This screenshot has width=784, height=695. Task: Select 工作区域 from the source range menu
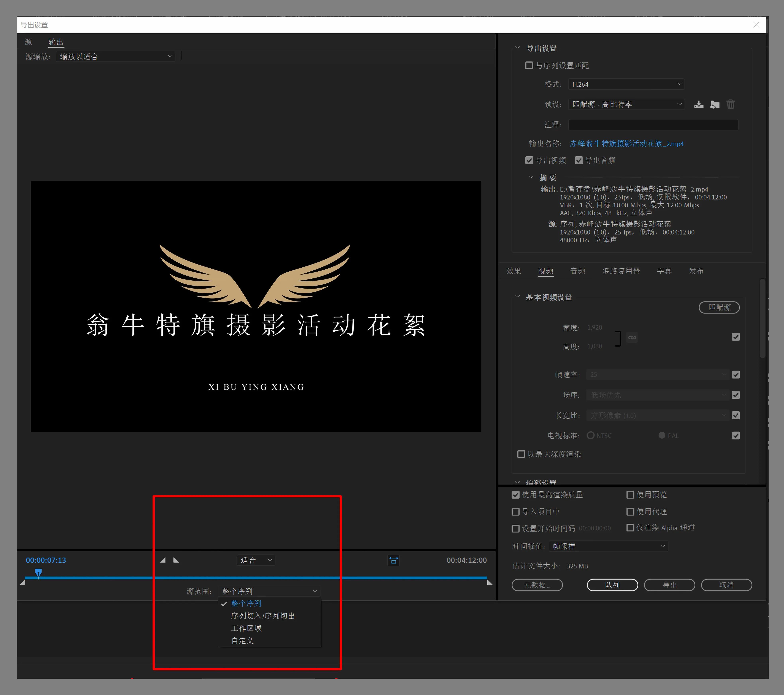coord(246,628)
